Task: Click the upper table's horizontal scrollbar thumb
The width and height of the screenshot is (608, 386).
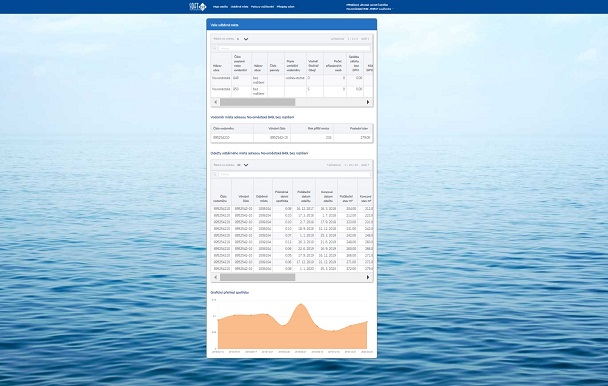Action: tap(257, 102)
